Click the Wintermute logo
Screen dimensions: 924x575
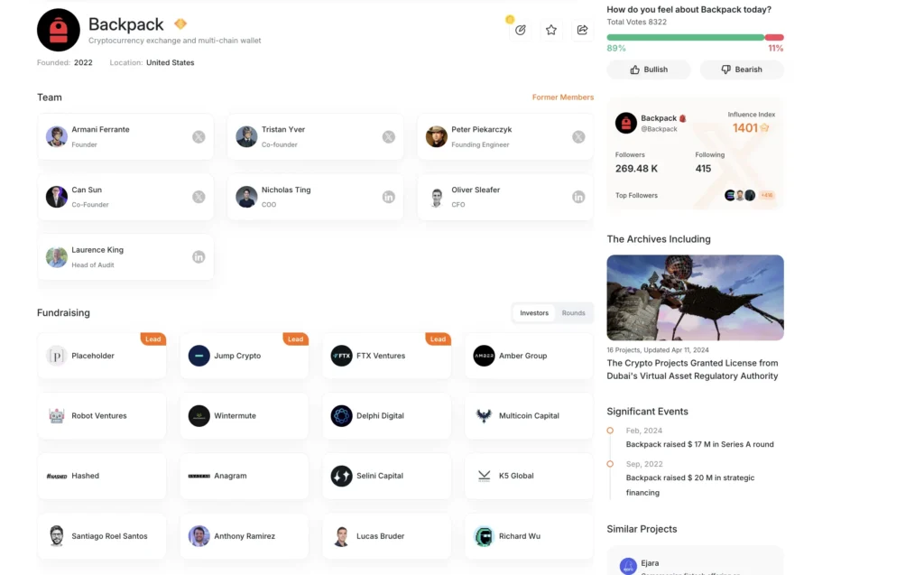click(x=199, y=416)
